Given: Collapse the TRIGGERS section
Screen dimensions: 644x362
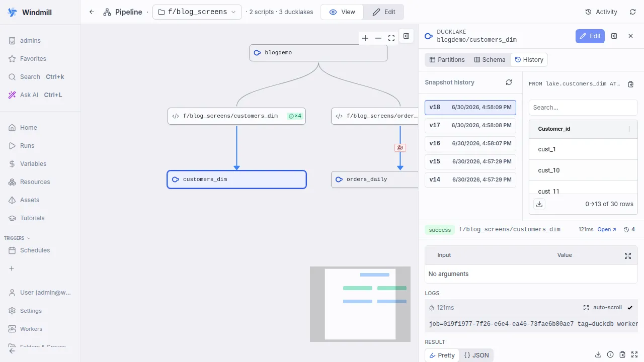Looking at the screenshot, I should coord(17,238).
